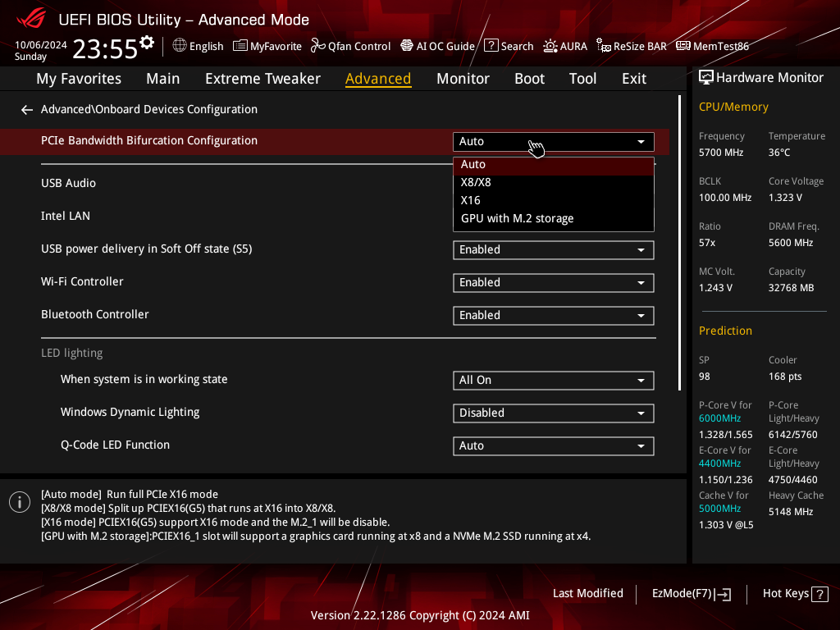The height and width of the screenshot is (630, 840).
Task: Open Wi-Fi Controller dropdown
Action: pos(554,283)
